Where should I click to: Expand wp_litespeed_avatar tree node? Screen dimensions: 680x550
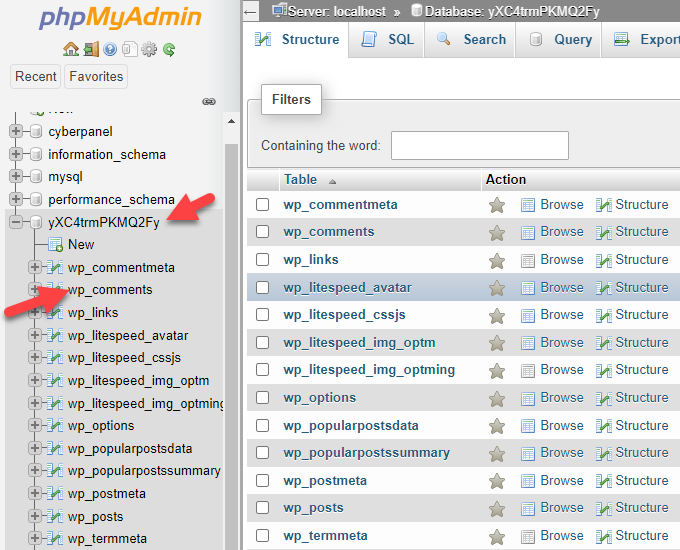click(35, 335)
